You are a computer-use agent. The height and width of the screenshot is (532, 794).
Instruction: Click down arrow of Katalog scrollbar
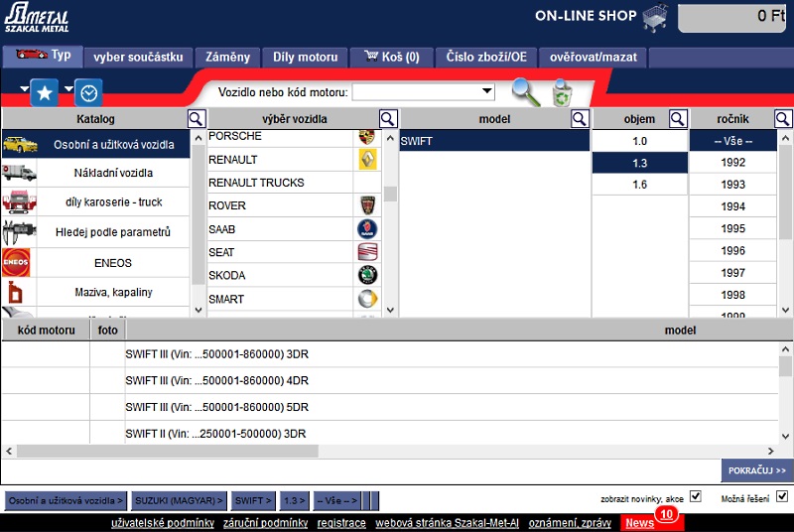pos(198,310)
